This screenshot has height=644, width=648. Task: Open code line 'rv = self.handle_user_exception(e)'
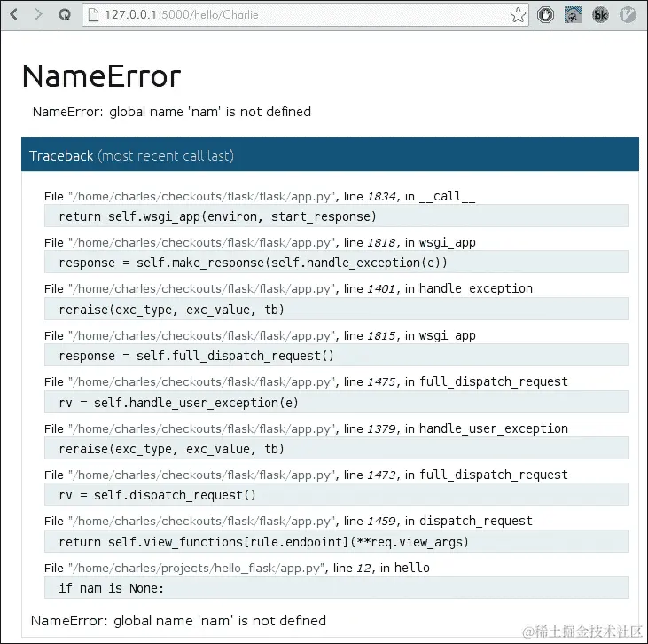click(336, 402)
